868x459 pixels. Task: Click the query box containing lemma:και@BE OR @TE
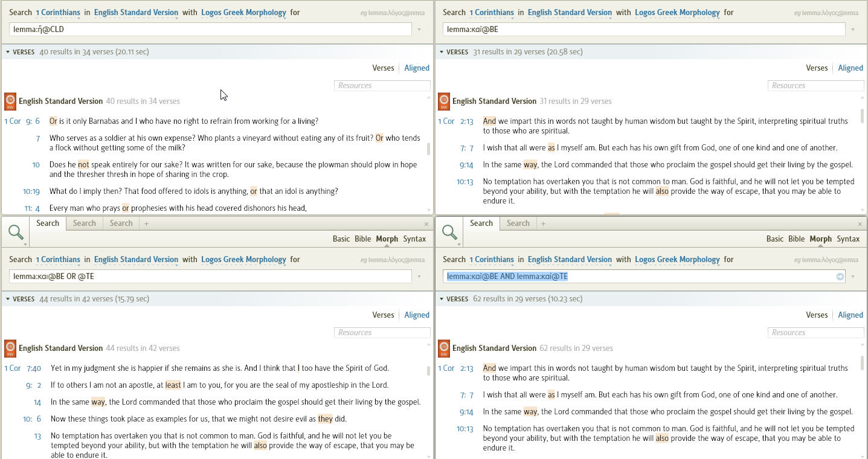coord(210,277)
